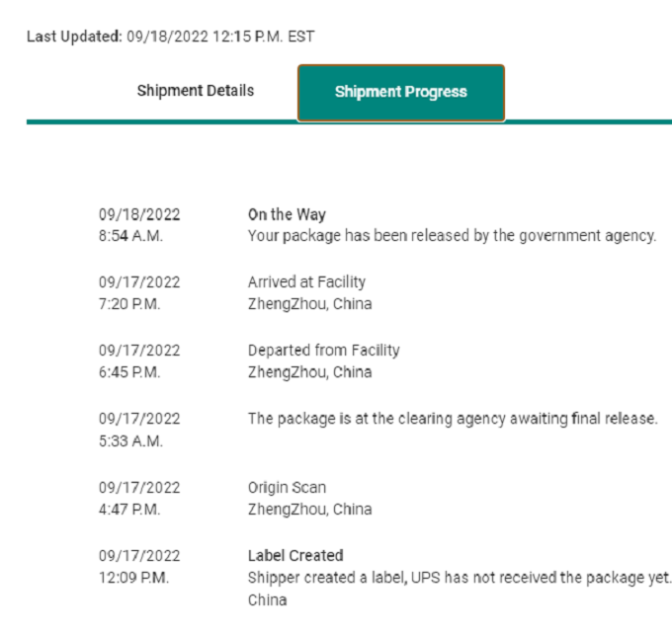This screenshot has width=672, height=635.
Task: Select the Shipment Progress tab
Action: [x=400, y=92]
